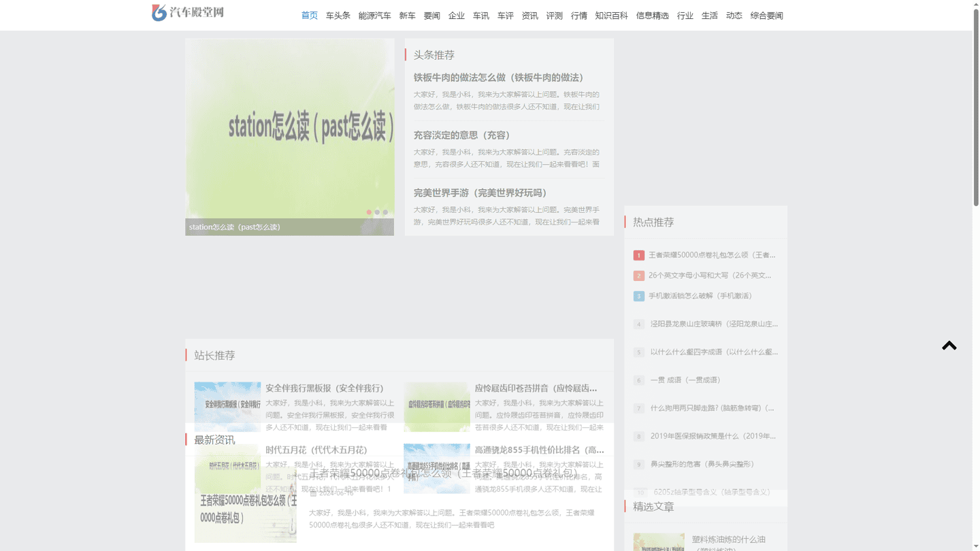Image resolution: width=980 pixels, height=551 pixels.
Task: Open hot item 以什么什么壑四字成语
Action: coord(714,352)
